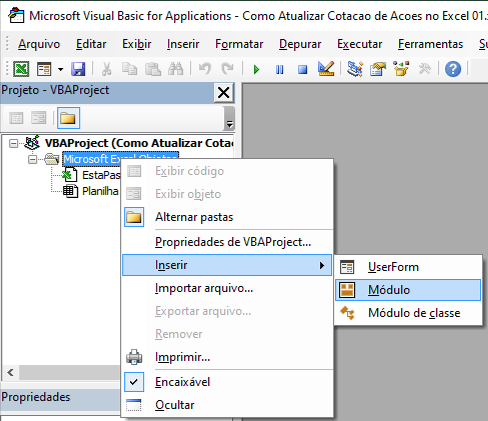
Task: Open Propriedades de VBAProject... entry
Action: pyautogui.click(x=227, y=242)
